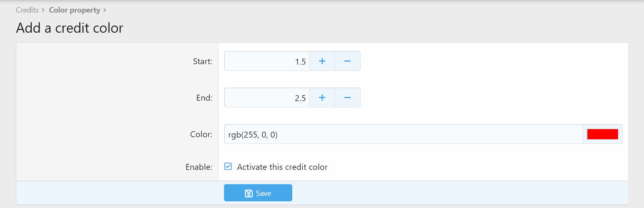
Task: Click the End: field label
Action: 204,98
